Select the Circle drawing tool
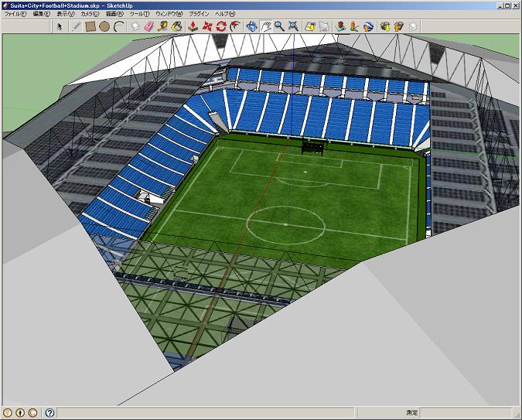The height and width of the screenshot is (420, 522). click(x=104, y=26)
